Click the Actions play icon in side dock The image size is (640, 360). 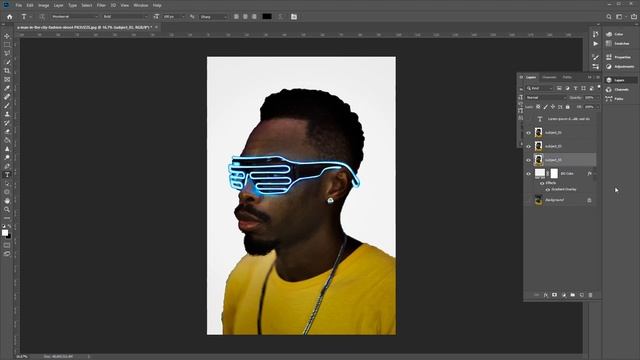point(596,44)
